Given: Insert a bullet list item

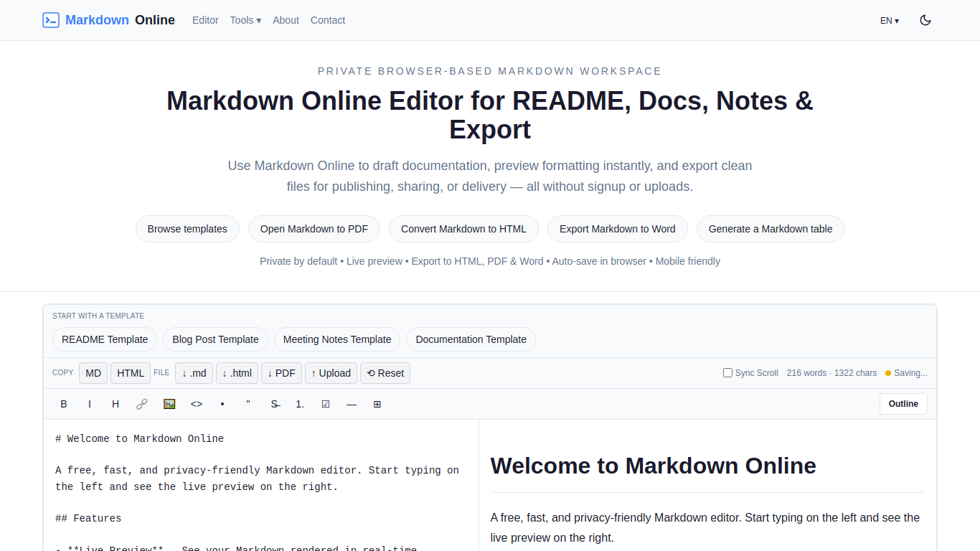Looking at the screenshot, I should pos(222,404).
